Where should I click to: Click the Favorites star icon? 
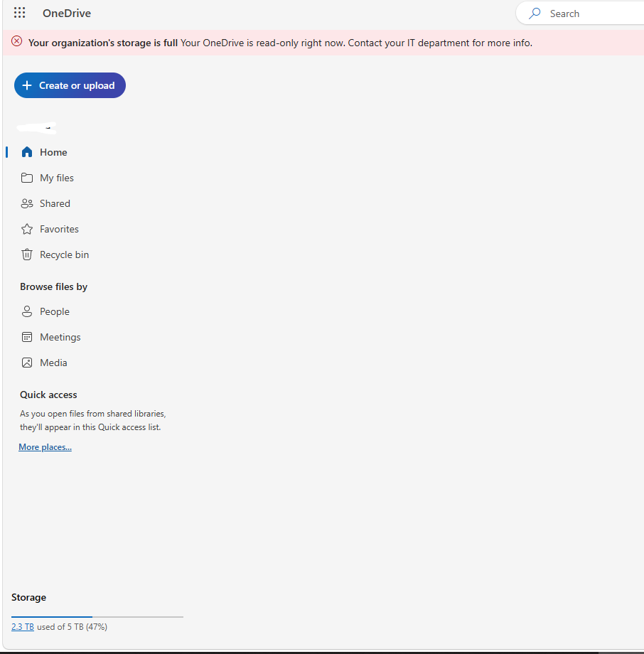(27, 229)
